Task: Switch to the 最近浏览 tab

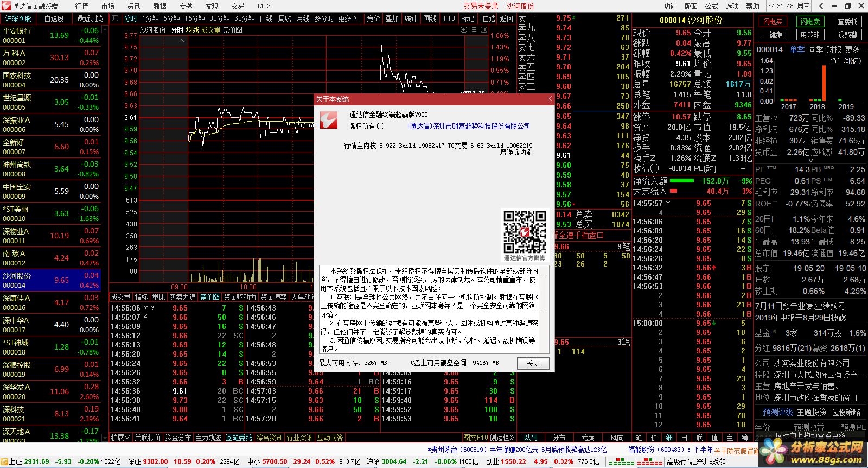Action: (x=90, y=18)
